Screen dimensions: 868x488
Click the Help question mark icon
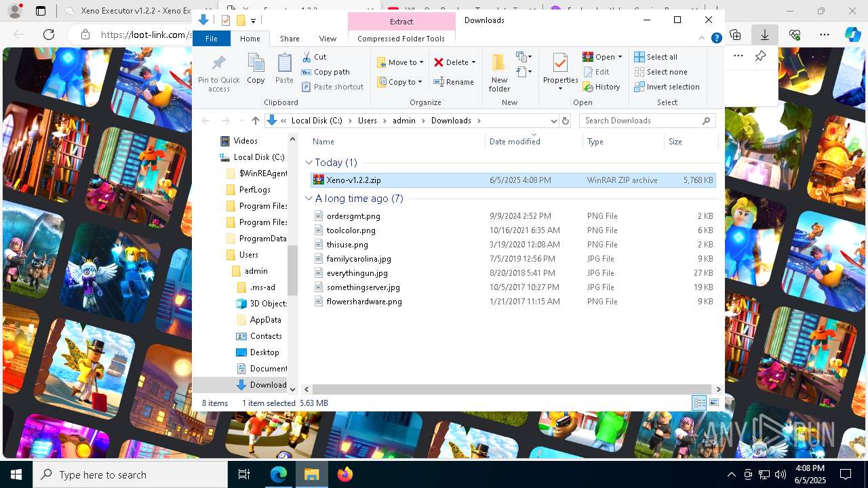click(716, 39)
